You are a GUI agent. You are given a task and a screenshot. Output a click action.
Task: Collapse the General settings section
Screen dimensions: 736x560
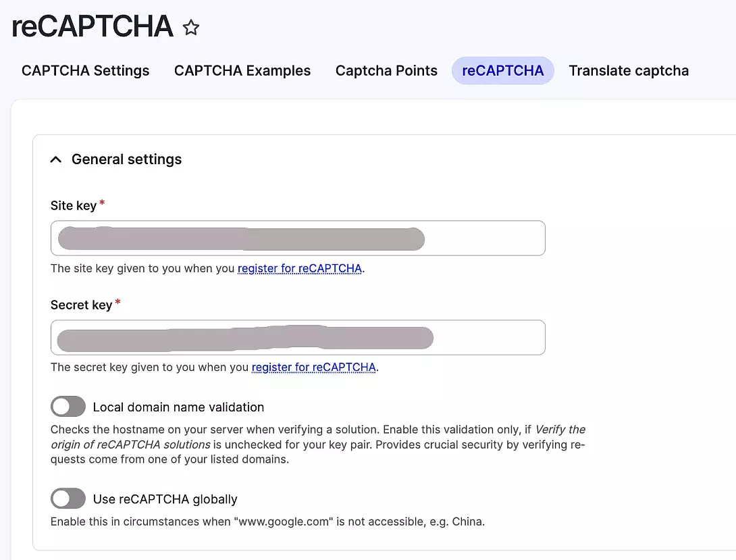[55, 159]
